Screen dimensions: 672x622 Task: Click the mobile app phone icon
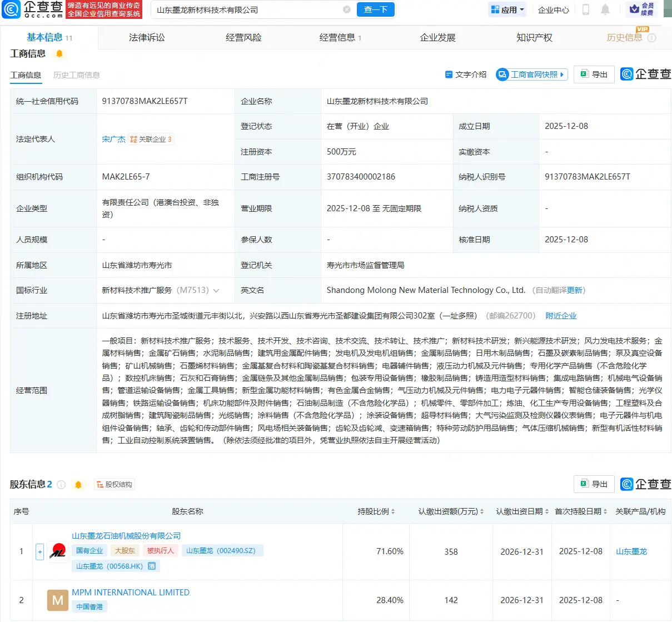[585, 9]
